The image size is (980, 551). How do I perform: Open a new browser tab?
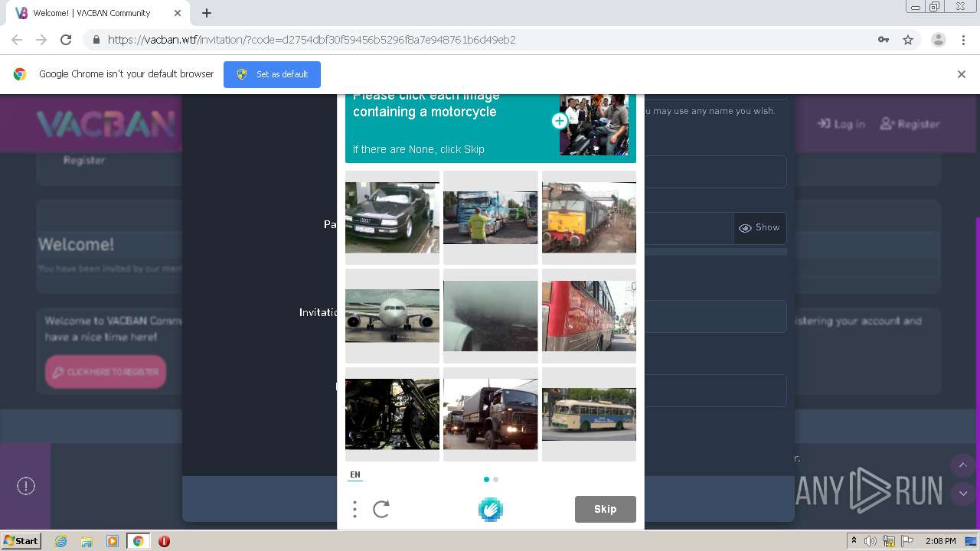207,13
